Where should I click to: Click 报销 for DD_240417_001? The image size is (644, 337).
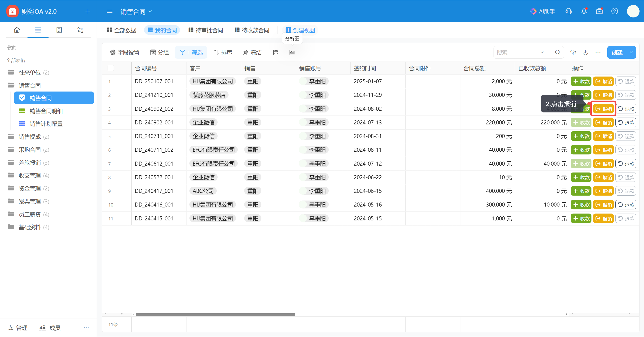(x=603, y=191)
